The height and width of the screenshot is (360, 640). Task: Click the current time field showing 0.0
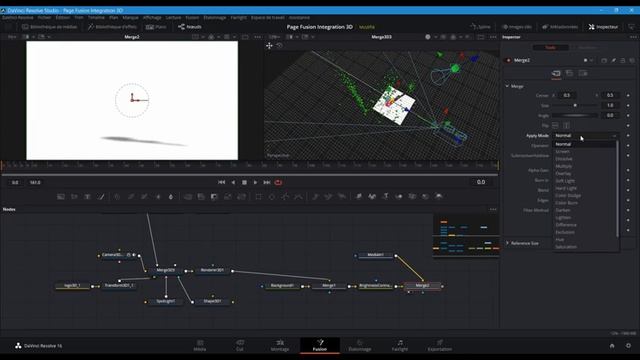pos(481,182)
